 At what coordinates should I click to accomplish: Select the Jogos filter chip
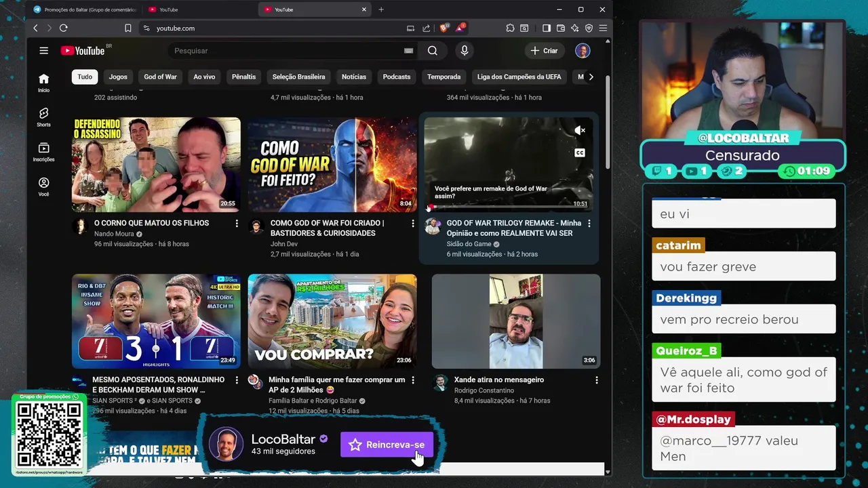click(118, 77)
